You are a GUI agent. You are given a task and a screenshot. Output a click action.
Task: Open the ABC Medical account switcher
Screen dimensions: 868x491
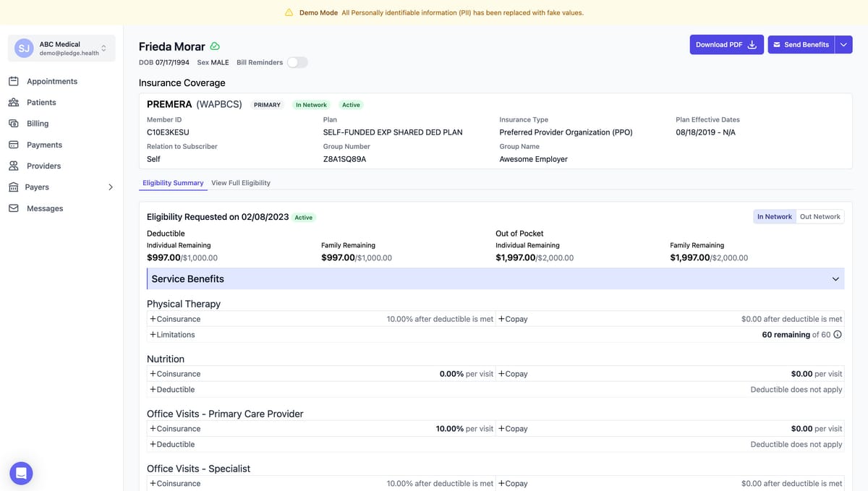[61, 48]
